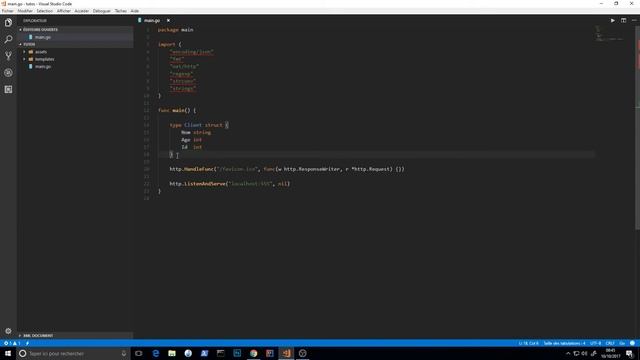Change tab size in status bar
Screen dimensions: 640x360
[564, 343]
